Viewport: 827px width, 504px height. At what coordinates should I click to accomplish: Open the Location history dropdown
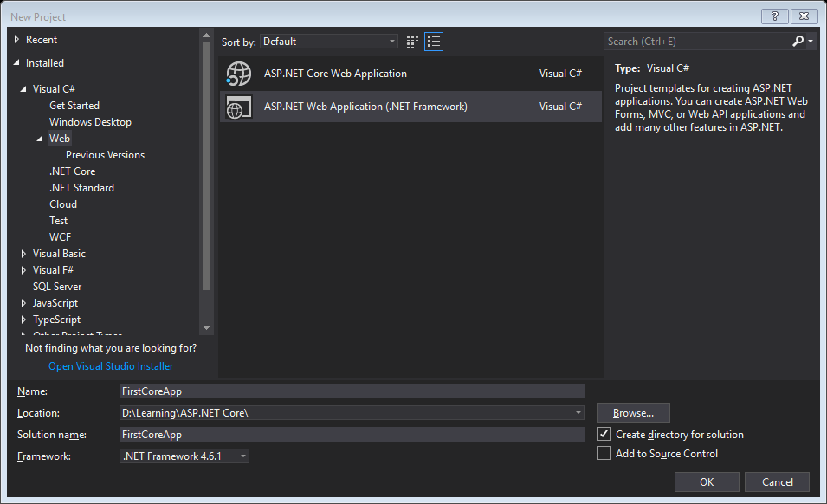pos(578,413)
